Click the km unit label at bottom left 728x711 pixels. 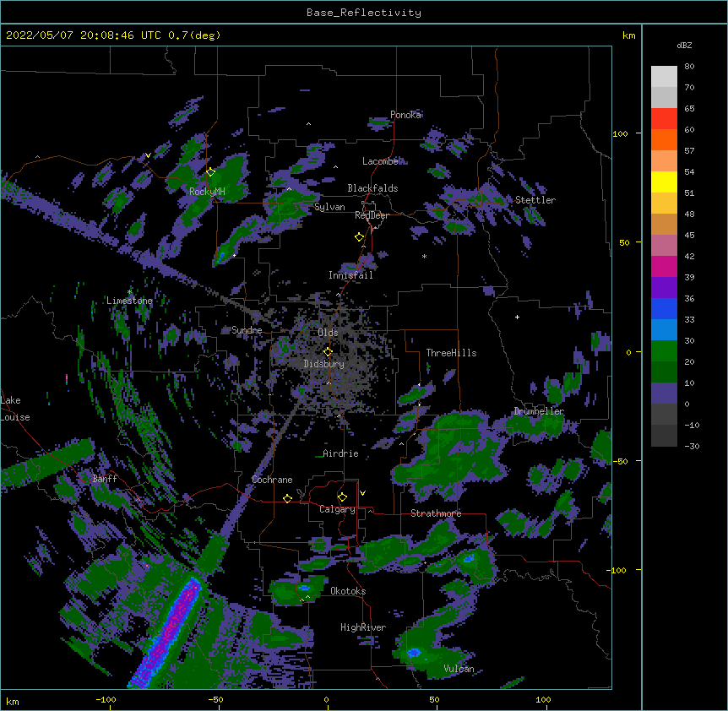13,701
